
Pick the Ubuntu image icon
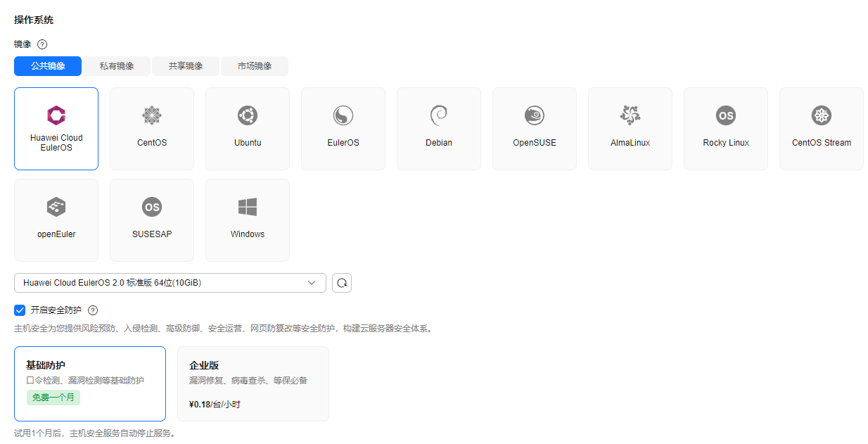(x=248, y=115)
